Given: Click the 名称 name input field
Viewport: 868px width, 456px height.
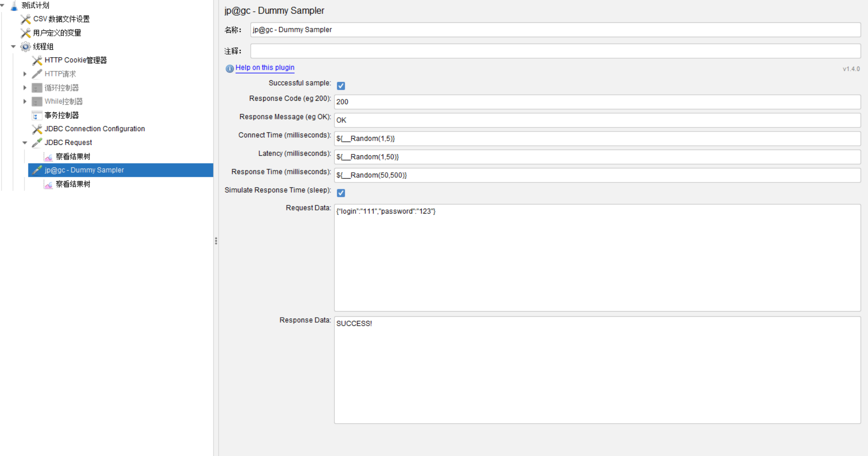Looking at the screenshot, I should [x=555, y=30].
